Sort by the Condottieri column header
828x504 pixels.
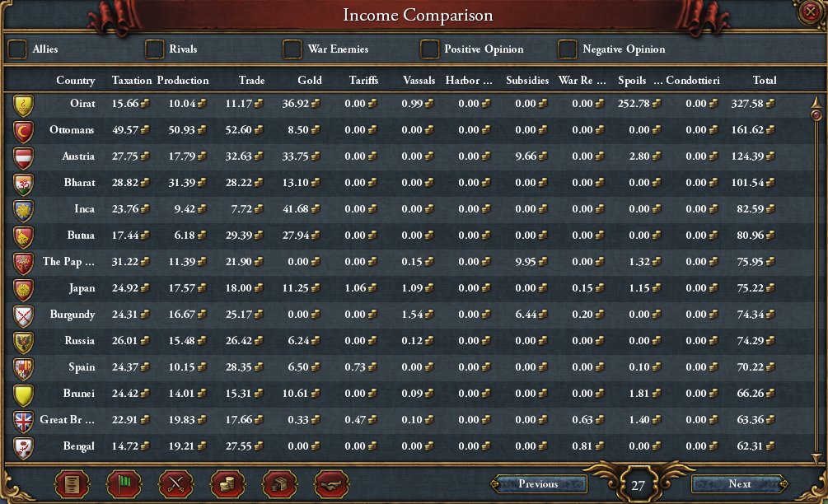692,80
